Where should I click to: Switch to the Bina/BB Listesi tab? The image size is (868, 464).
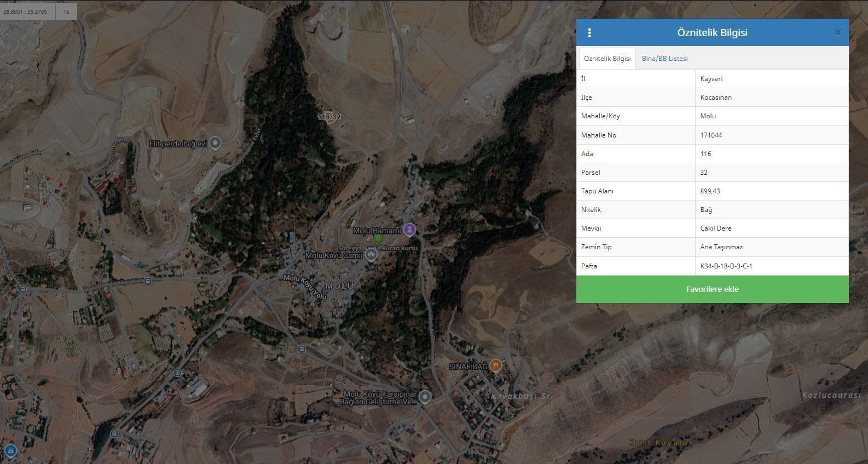pos(664,59)
